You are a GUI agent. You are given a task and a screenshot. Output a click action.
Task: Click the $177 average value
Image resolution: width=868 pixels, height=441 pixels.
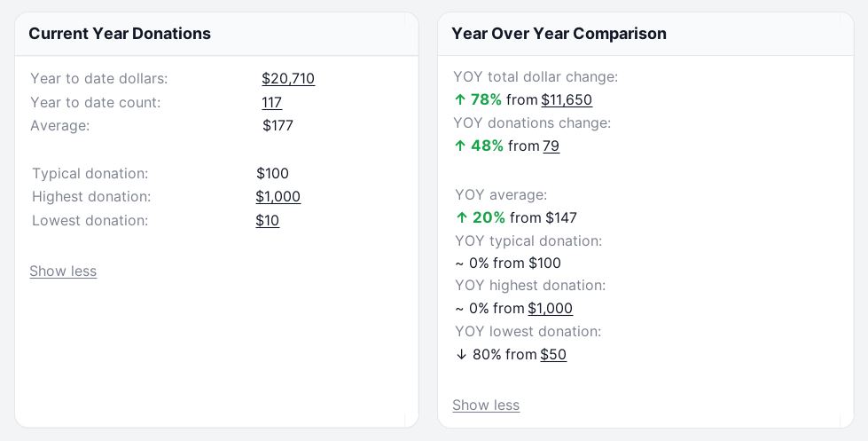click(x=278, y=126)
